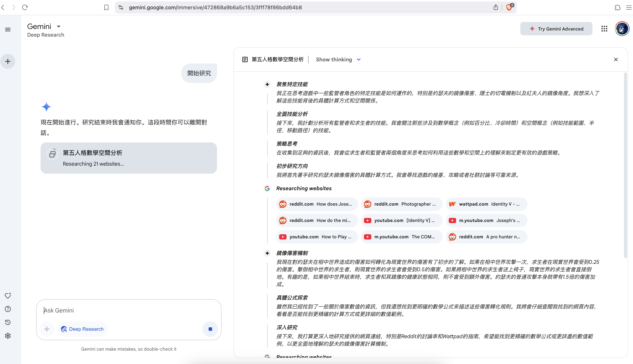Start a new chat with plus icon

[x=8, y=61]
